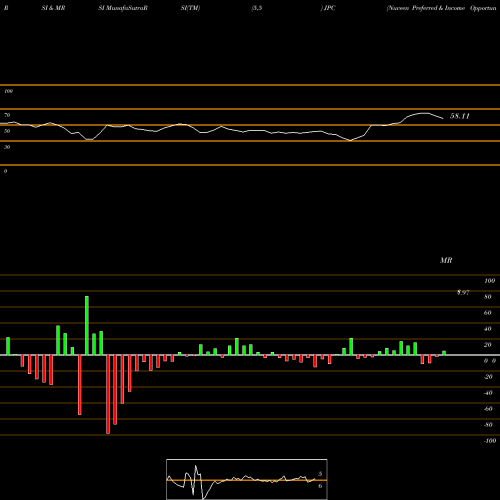Click the "MR" panel label

click(x=446, y=260)
